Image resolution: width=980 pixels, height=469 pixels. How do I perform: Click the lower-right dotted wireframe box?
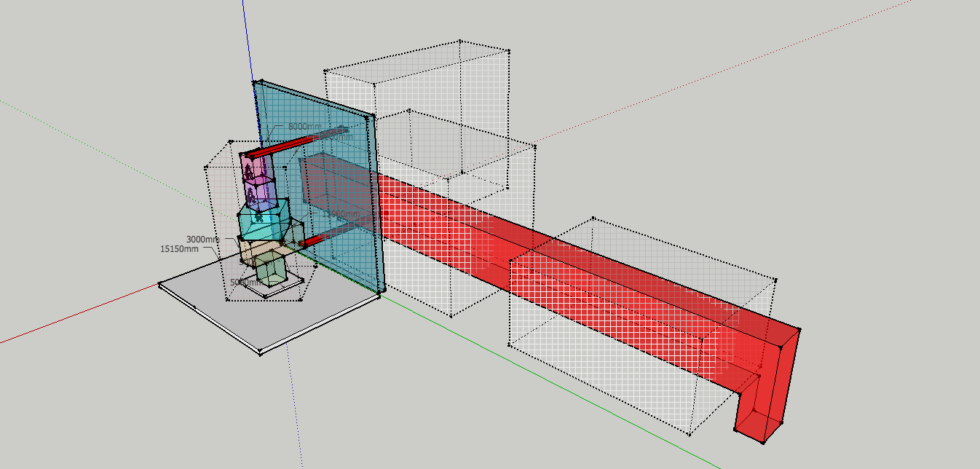(641, 328)
